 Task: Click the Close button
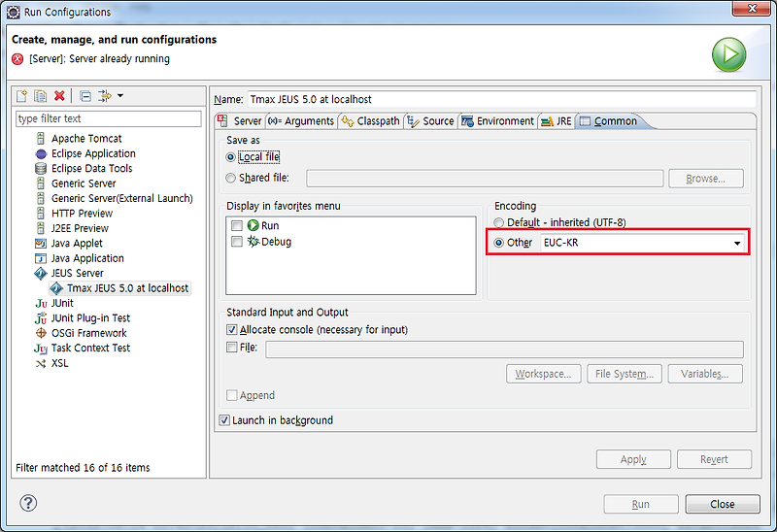click(723, 504)
